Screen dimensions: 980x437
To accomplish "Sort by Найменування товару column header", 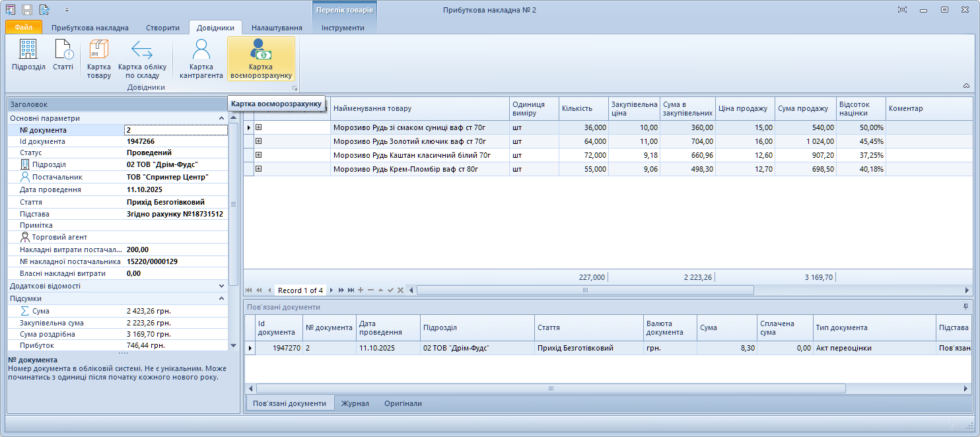I will [x=419, y=108].
